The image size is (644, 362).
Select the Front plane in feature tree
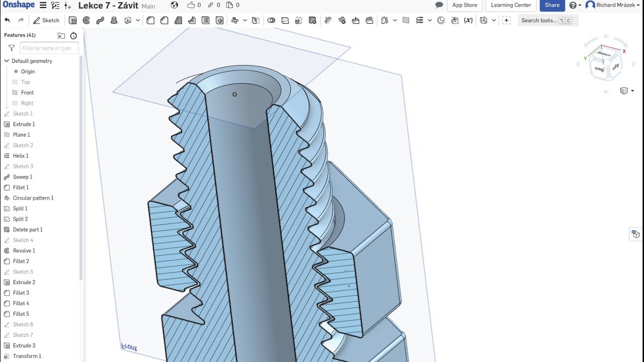click(x=27, y=93)
